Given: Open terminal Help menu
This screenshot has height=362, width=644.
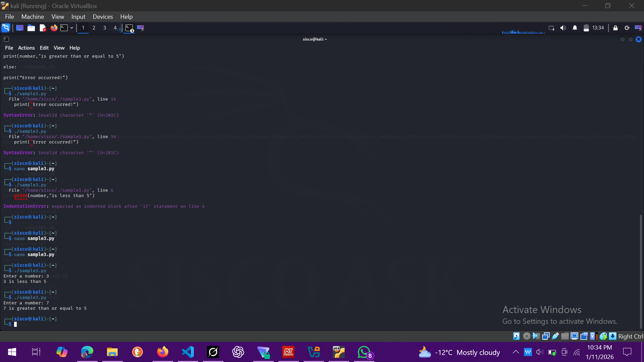Looking at the screenshot, I should pyautogui.click(x=74, y=48).
